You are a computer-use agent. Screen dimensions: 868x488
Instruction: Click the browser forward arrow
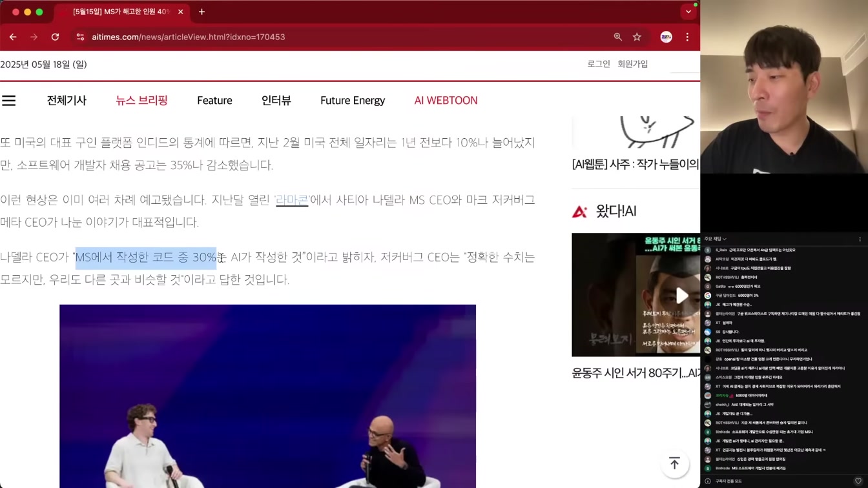tap(34, 37)
